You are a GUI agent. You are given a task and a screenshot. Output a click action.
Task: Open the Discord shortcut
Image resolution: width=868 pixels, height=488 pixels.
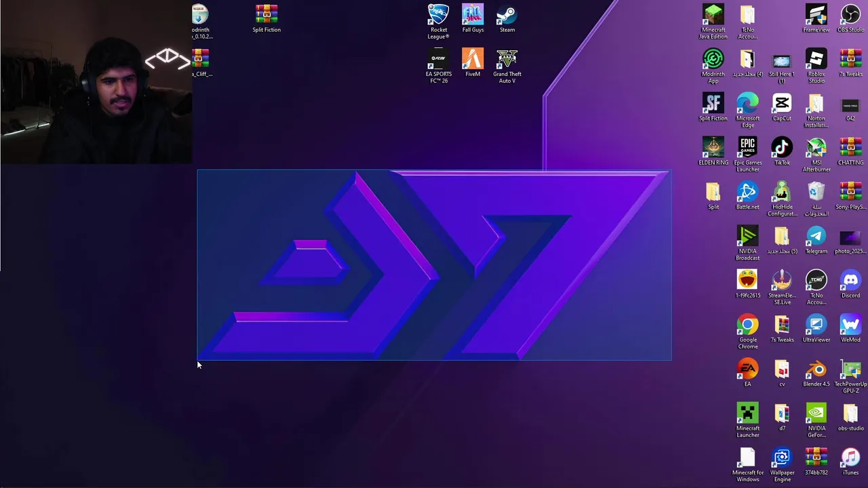pyautogui.click(x=850, y=284)
